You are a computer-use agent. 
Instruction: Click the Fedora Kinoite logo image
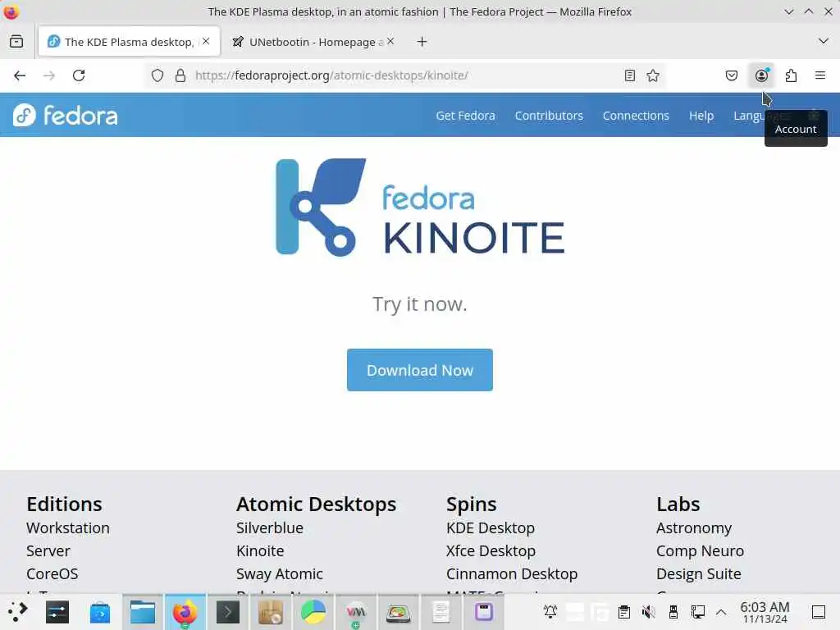(419, 208)
